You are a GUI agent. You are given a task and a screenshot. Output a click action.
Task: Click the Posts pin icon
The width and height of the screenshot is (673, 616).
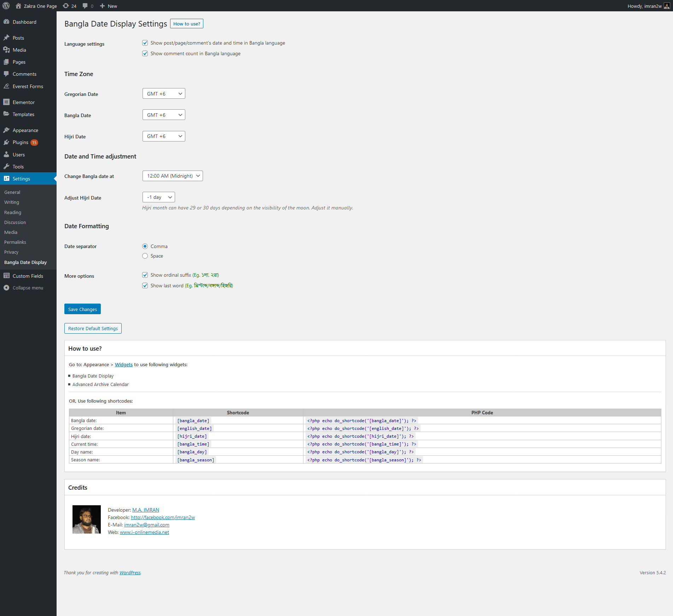tap(6, 38)
